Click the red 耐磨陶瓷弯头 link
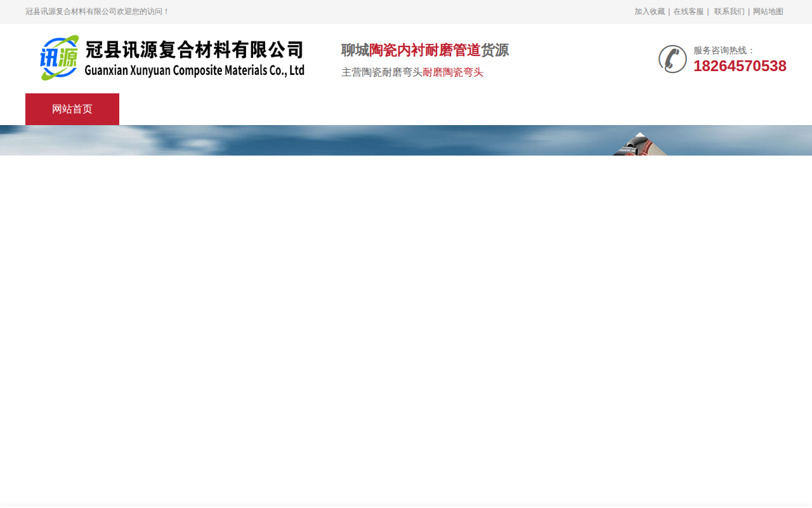The height and width of the screenshot is (508, 812). tap(453, 72)
